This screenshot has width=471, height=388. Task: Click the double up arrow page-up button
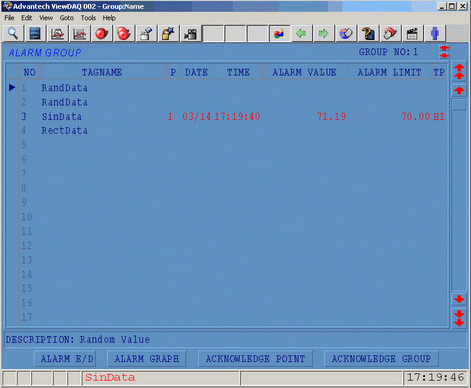(x=459, y=71)
